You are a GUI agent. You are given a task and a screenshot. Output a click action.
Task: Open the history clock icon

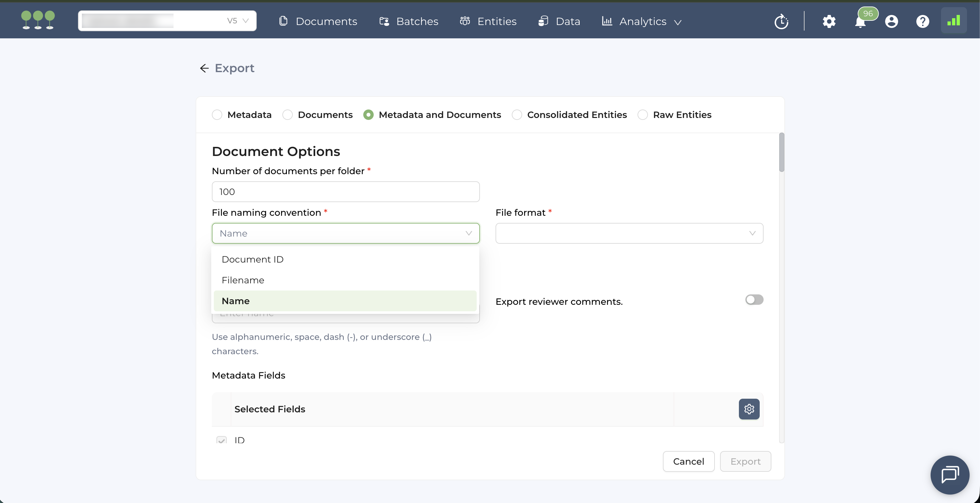point(781,21)
